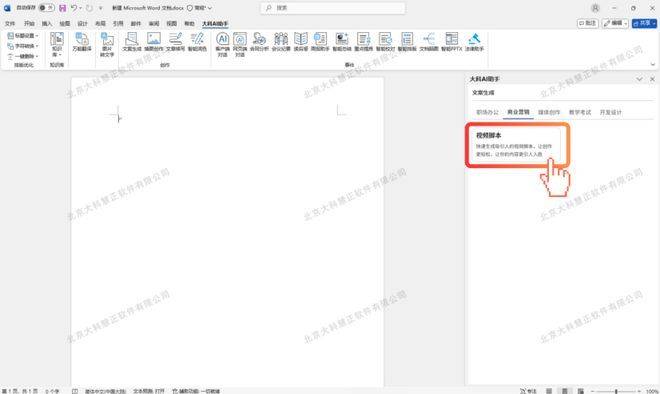This screenshot has width=660, height=394.
Task: Click the zoom slider handle
Action: (616, 391)
